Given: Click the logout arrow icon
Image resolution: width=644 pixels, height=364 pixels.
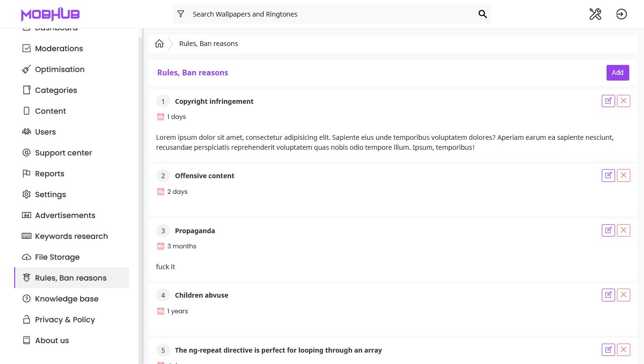Looking at the screenshot, I should pos(621,14).
